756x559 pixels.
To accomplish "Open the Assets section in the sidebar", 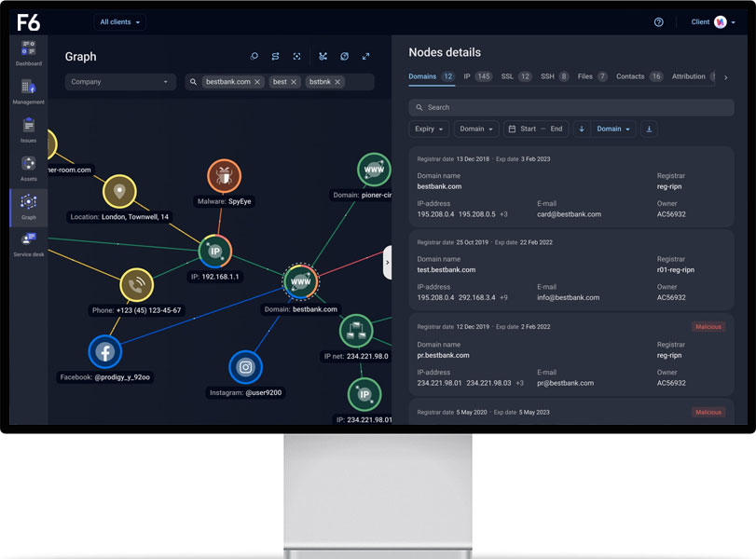I will coord(29,169).
